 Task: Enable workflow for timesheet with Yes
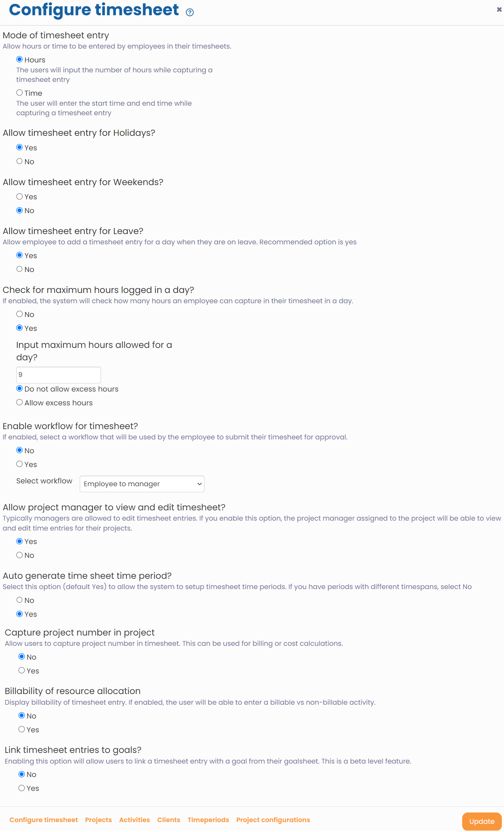coord(19,464)
